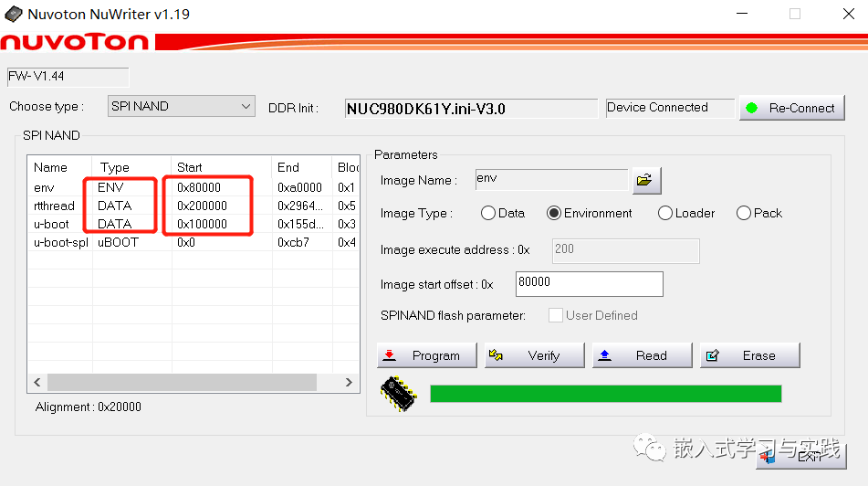The image size is (868, 486).
Task: Click the green connection status indicator
Action: tap(751, 108)
